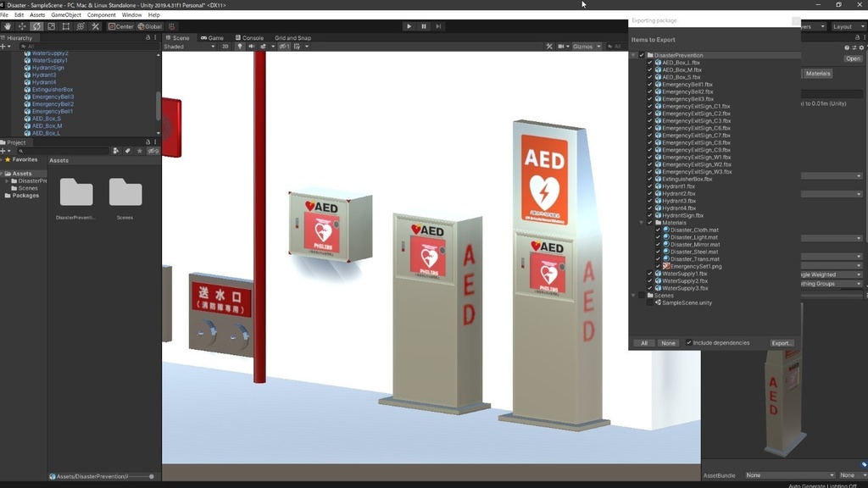Click Search by Label tag icon

click(x=128, y=151)
